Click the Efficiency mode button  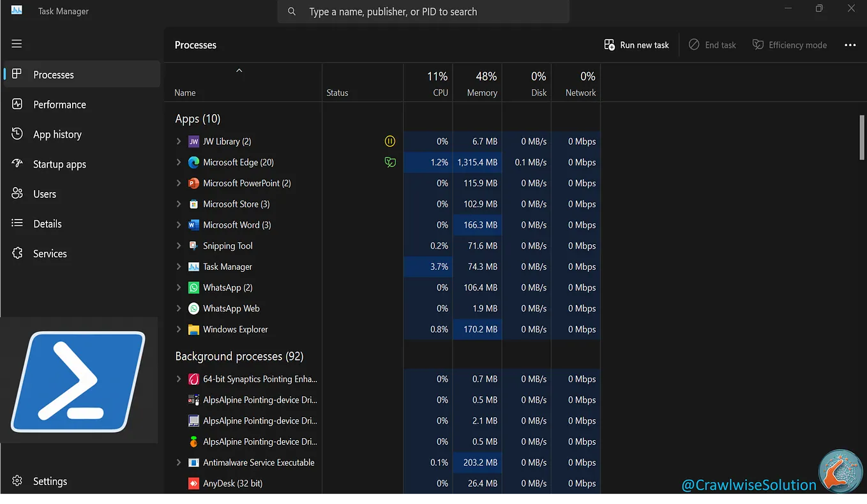coord(790,45)
